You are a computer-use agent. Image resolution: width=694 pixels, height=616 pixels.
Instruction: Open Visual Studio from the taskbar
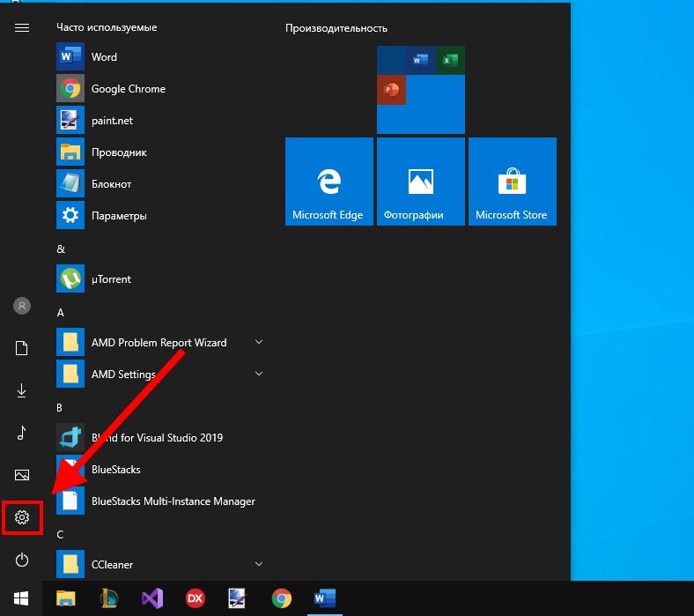[152, 598]
